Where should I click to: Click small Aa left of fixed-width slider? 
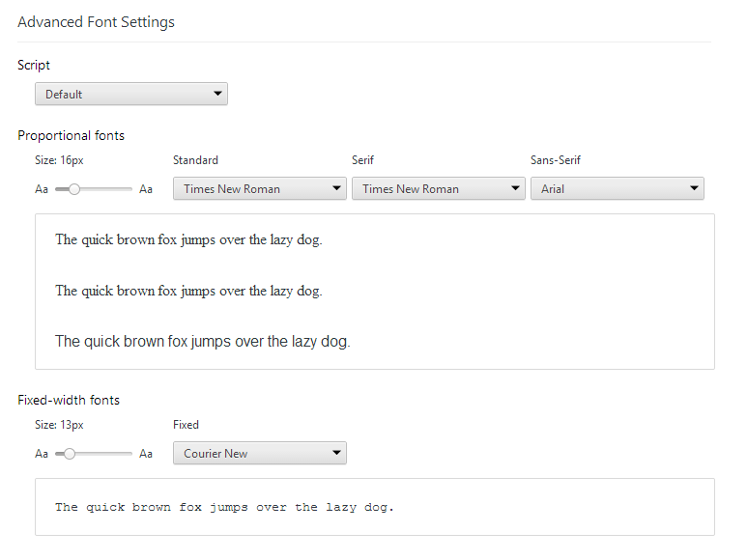(x=42, y=454)
